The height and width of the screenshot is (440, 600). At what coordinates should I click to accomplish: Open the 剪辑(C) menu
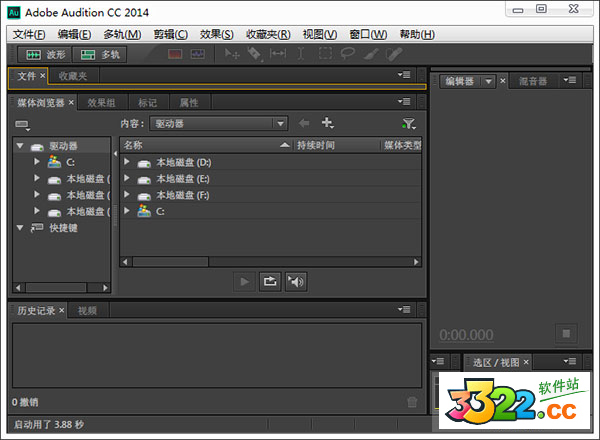(x=171, y=34)
